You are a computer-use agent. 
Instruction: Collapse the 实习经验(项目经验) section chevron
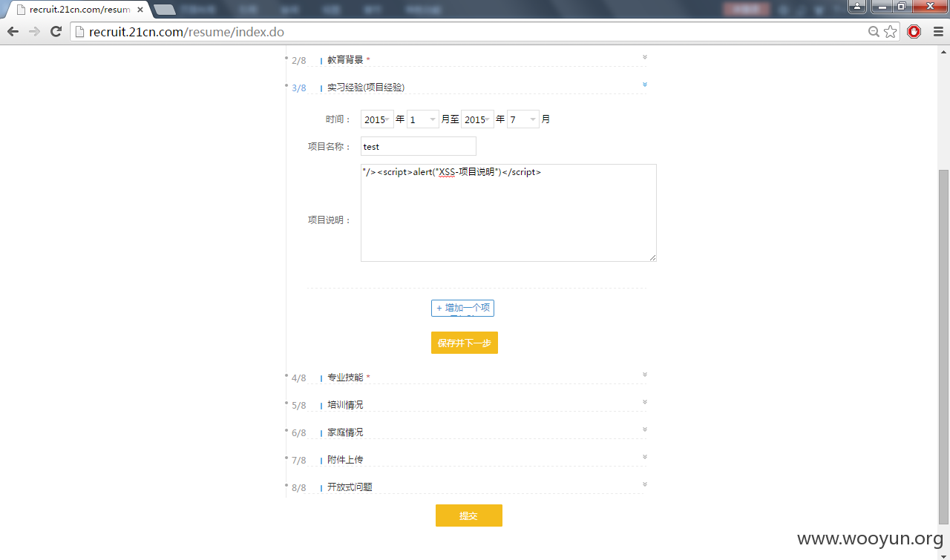[644, 84]
